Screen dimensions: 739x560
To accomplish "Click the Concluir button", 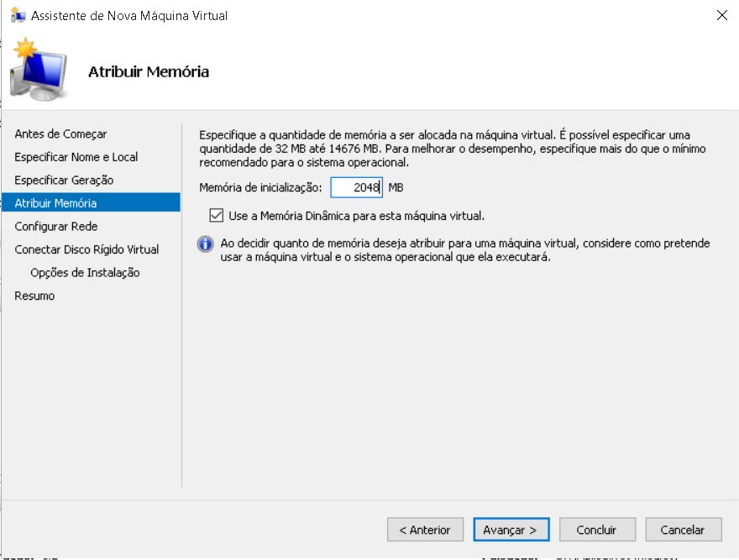I will pyautogui.click(x=597, y=530).
